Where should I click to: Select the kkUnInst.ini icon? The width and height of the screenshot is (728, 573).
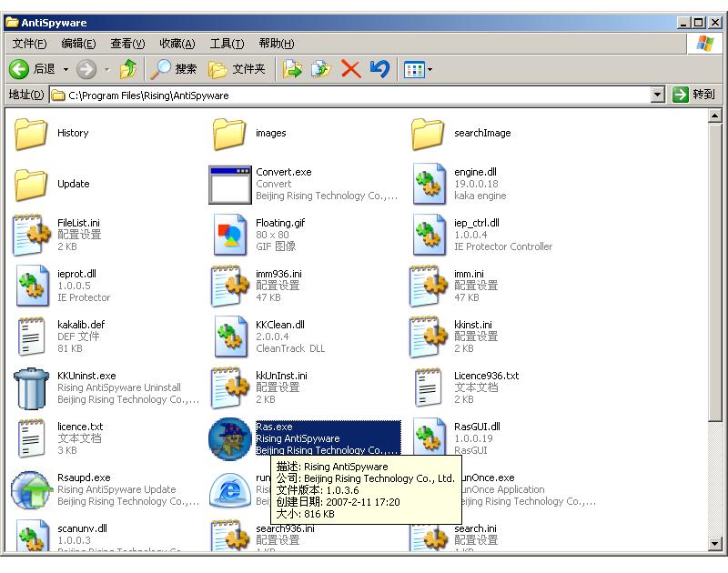pyautogui.click(x=230, y=387)
